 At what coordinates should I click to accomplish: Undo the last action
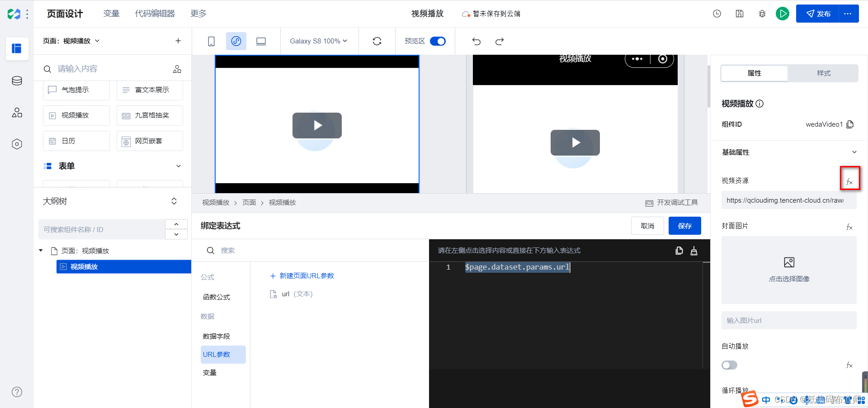tap(476, 41)
